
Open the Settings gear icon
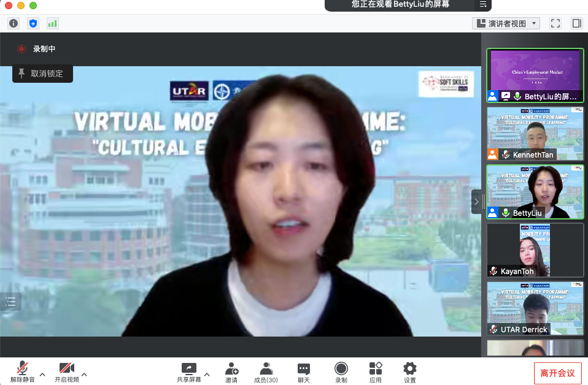(410, 372)
